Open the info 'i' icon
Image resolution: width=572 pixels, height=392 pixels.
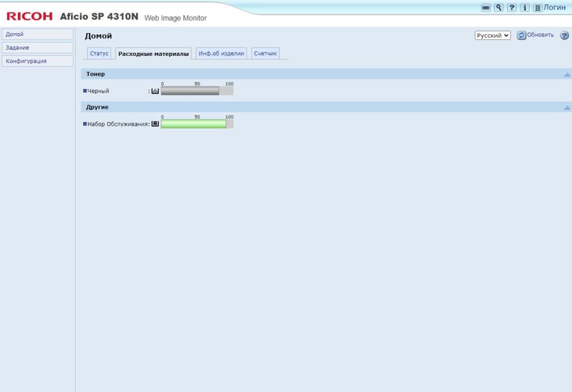coord(524,8)
